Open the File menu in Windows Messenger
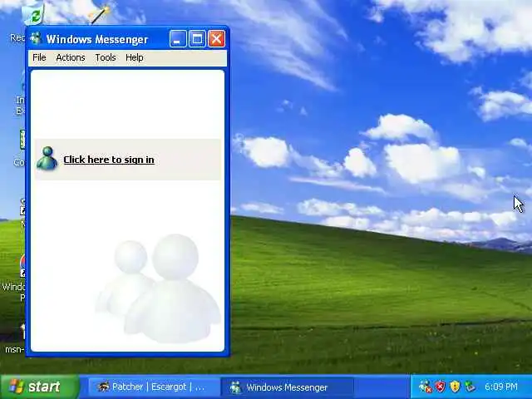The image size is (532, 399). [39, 57]
